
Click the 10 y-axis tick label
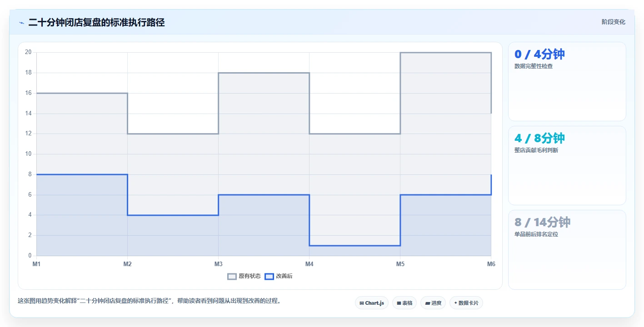[x=28, y=154]
